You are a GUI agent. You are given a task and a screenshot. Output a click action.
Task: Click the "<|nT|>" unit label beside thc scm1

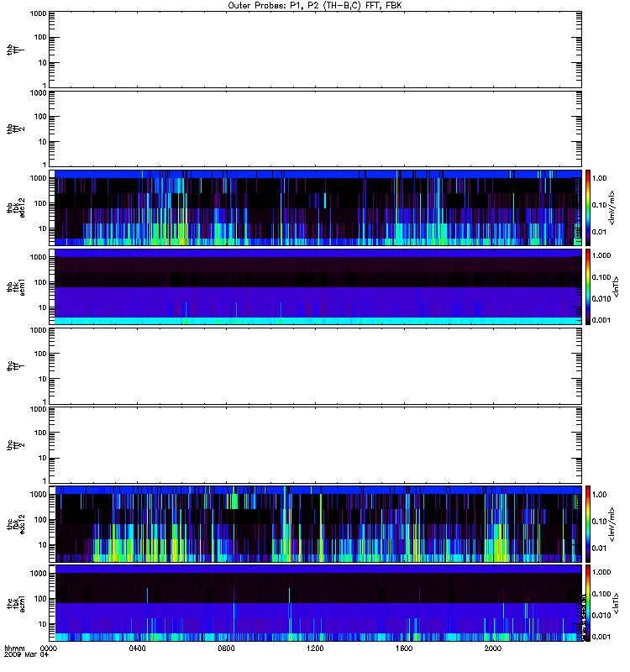point(617,603)
